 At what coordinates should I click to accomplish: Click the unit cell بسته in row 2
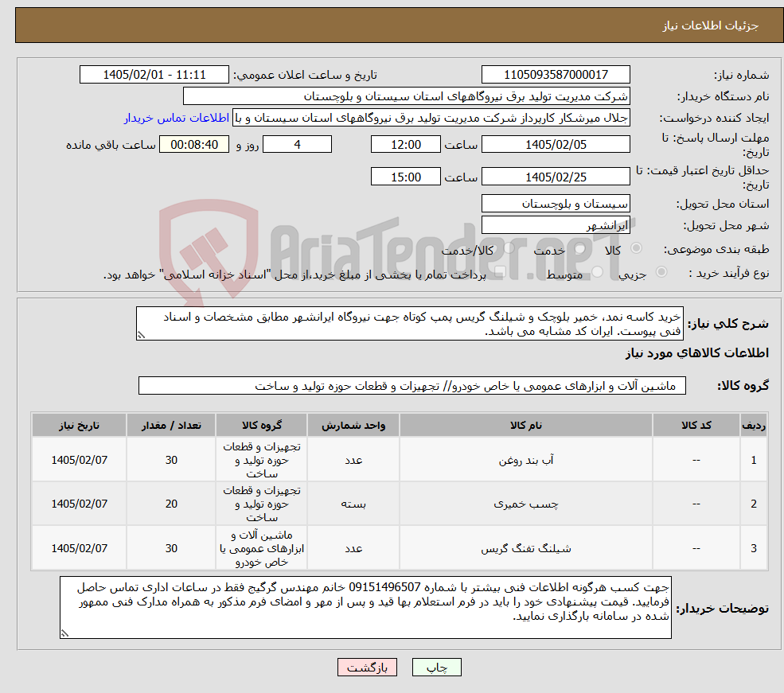point(353,504)
